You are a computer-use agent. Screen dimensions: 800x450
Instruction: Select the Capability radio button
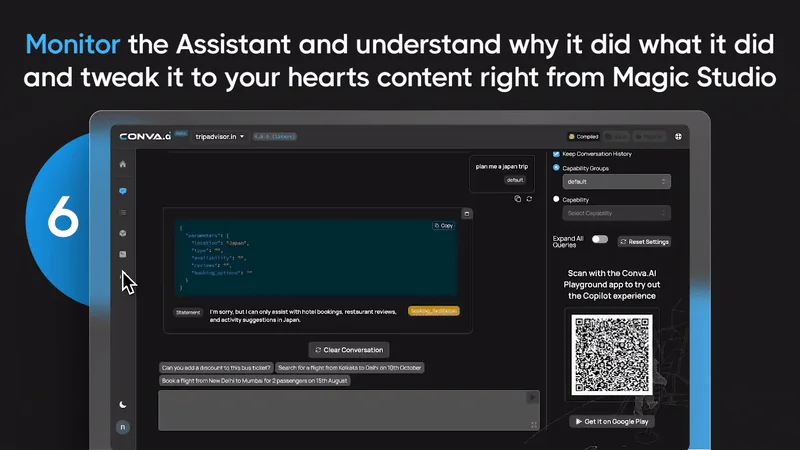click(x=556, y=199)
